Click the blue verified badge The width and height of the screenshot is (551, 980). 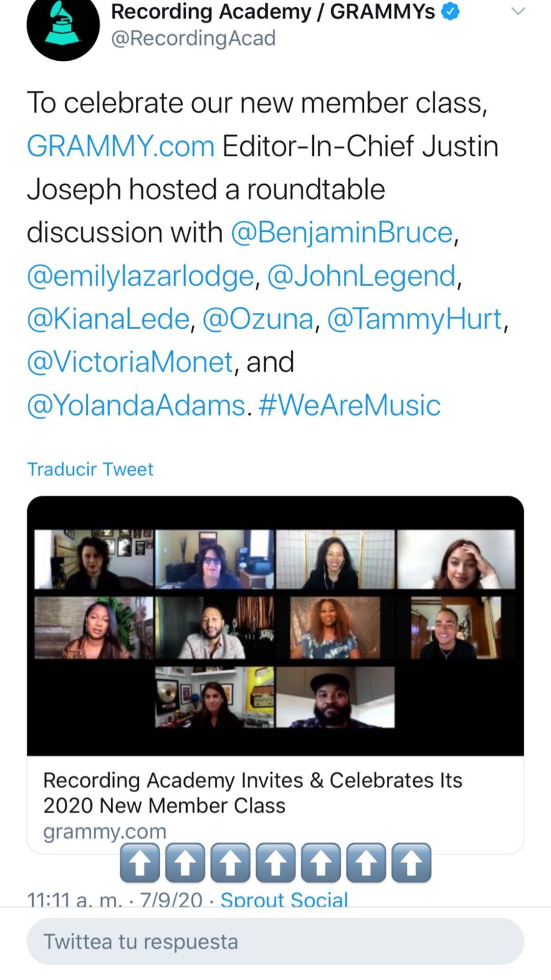pos(450,12)
